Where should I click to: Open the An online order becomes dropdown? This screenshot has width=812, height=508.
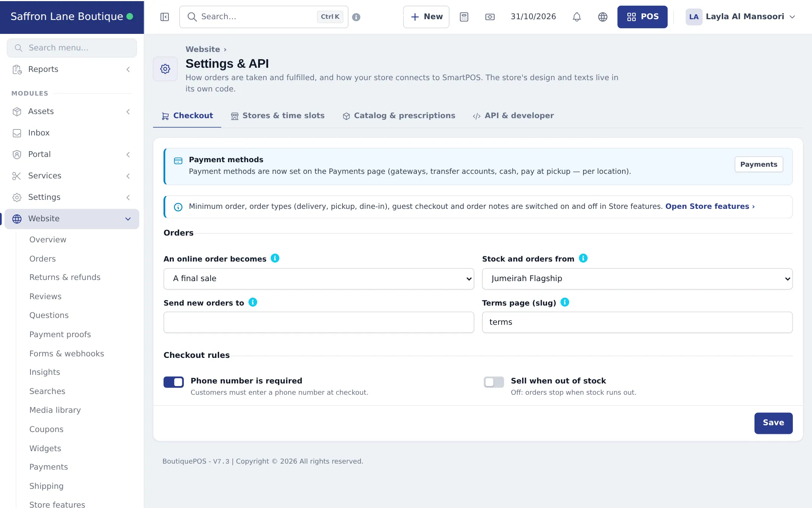(x=319, y=279)
